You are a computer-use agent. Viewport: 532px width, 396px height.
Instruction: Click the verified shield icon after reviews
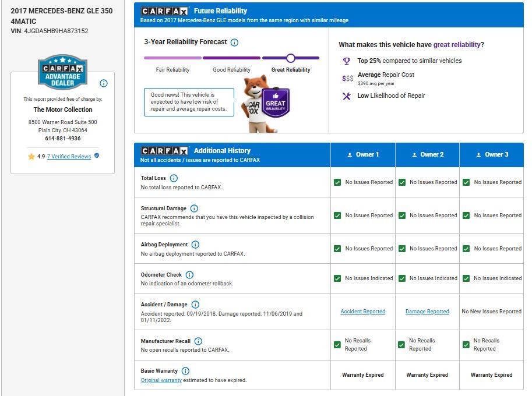coord(97,155)
